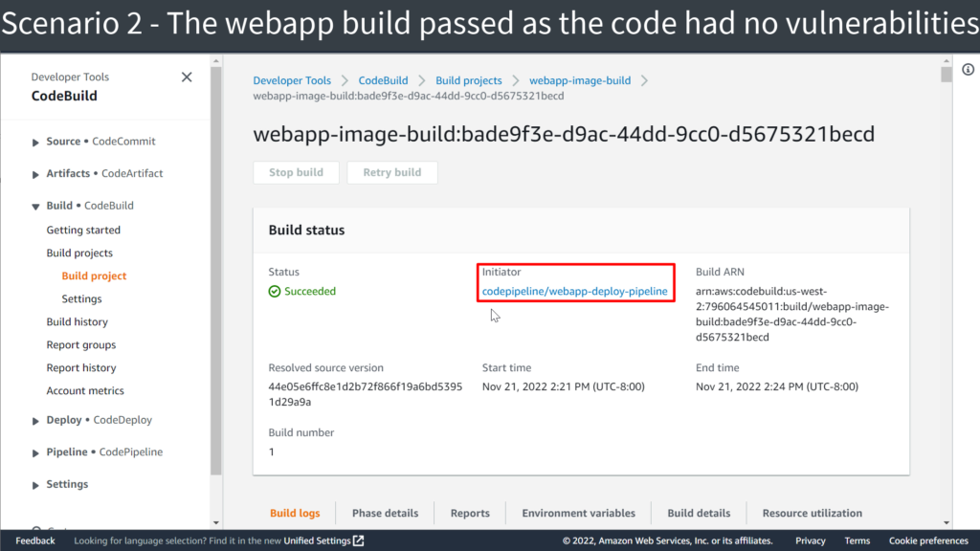Open Cookie preferences in the footer
980x551 pixels.
(928, 541)
